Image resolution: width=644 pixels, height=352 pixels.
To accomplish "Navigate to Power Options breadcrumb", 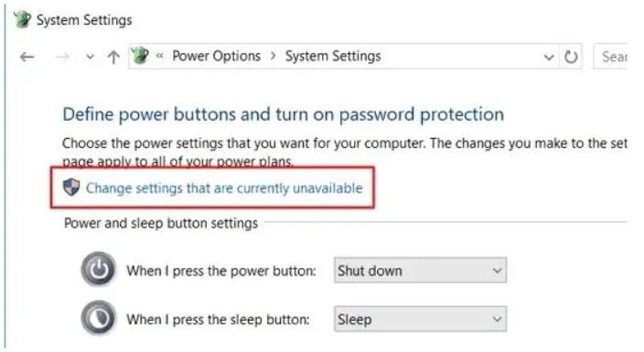I will pos(217,56).
